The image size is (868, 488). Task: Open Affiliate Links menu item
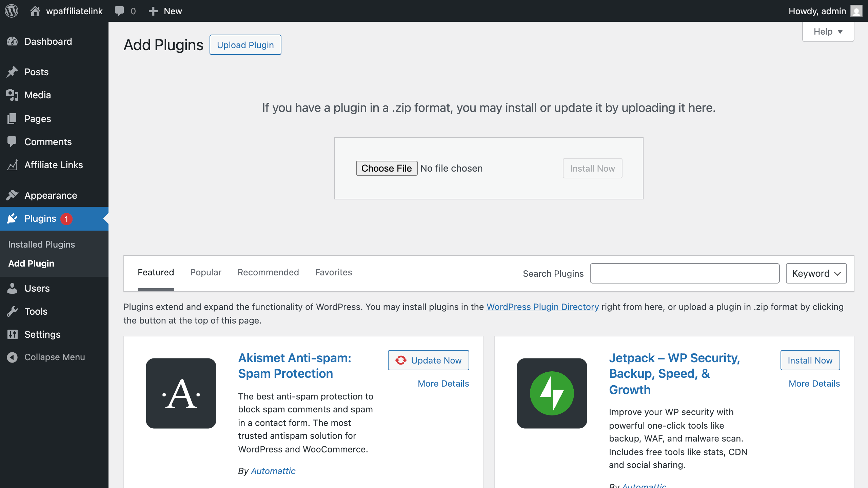pos(54,165)
